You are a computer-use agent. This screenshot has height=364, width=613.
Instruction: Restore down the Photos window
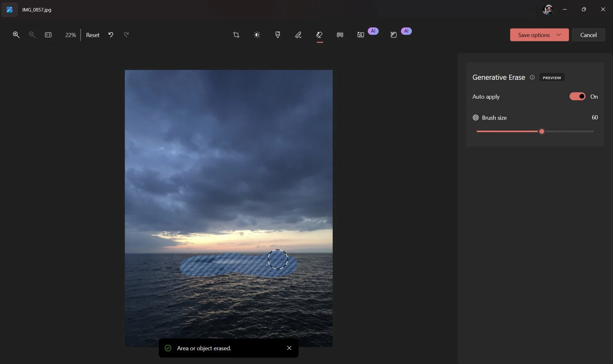tap(584, 9)
